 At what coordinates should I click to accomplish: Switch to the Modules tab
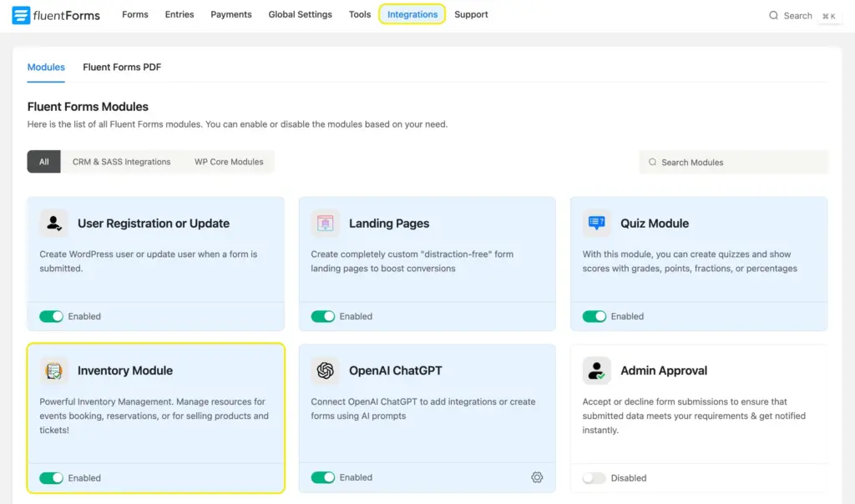pos(46,67)
